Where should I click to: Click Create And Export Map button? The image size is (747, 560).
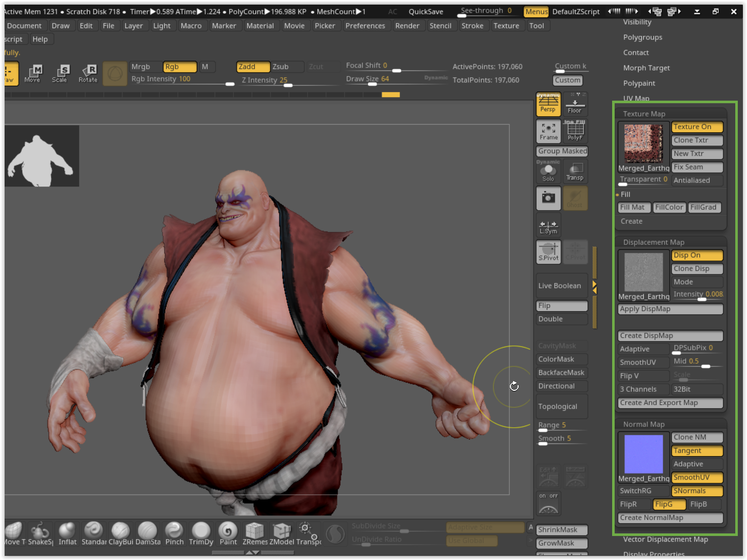670,403
